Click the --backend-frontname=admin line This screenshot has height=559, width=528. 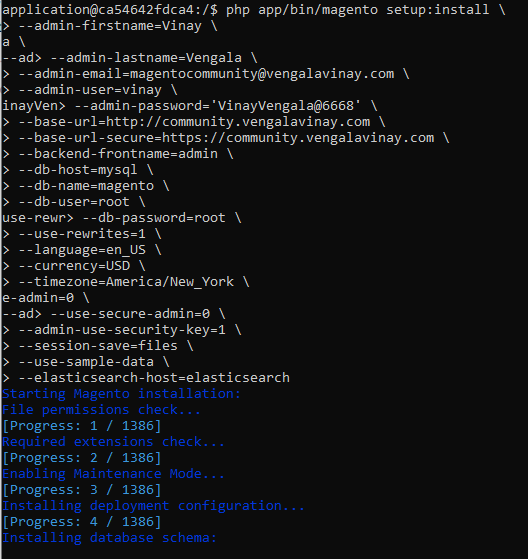pyautogui.click(x=118, y=154)
